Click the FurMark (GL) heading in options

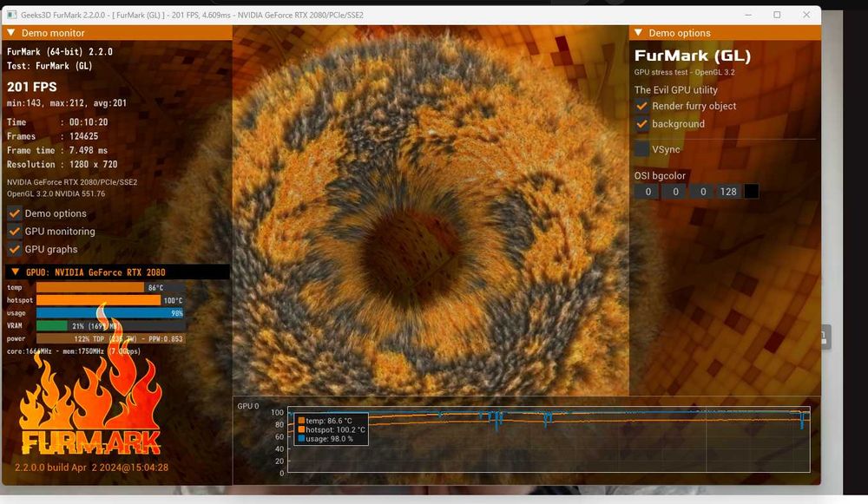[x=693, y=56]
